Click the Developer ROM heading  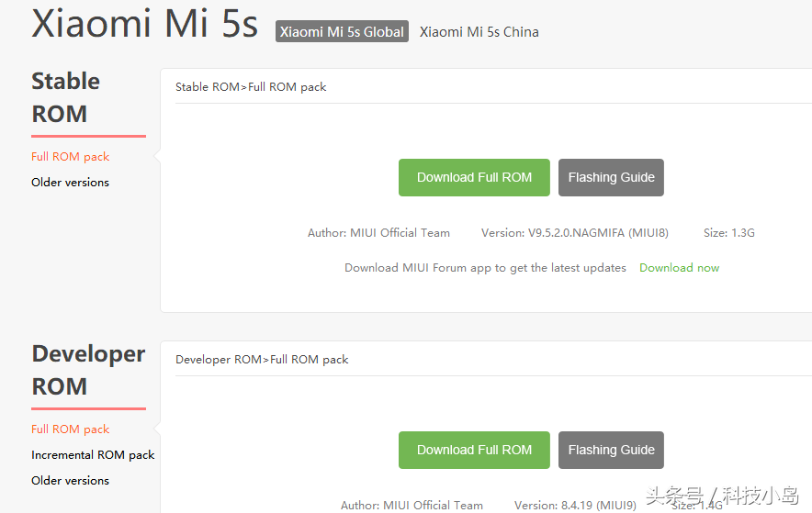(x=88, y=370)
